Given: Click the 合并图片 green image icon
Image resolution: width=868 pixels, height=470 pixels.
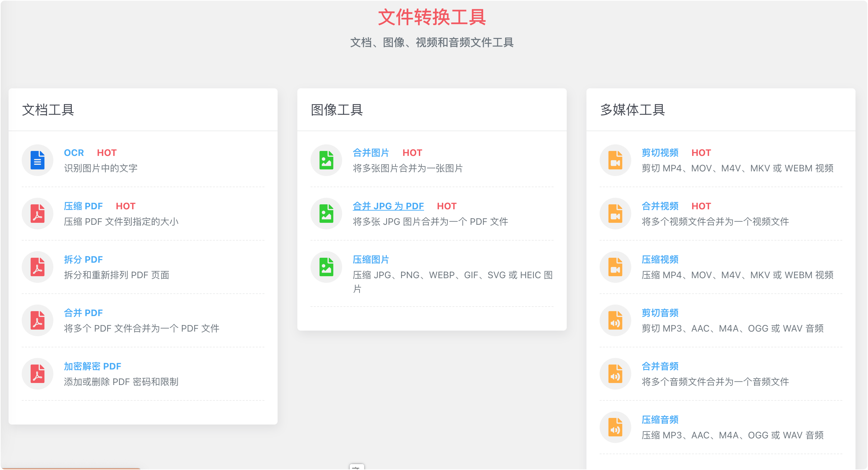Looking at the screenshot, I should click(326, 160).
